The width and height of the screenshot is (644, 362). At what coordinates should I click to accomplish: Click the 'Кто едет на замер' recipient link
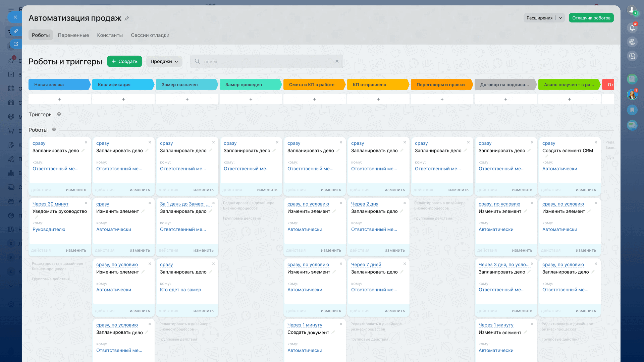180,290
